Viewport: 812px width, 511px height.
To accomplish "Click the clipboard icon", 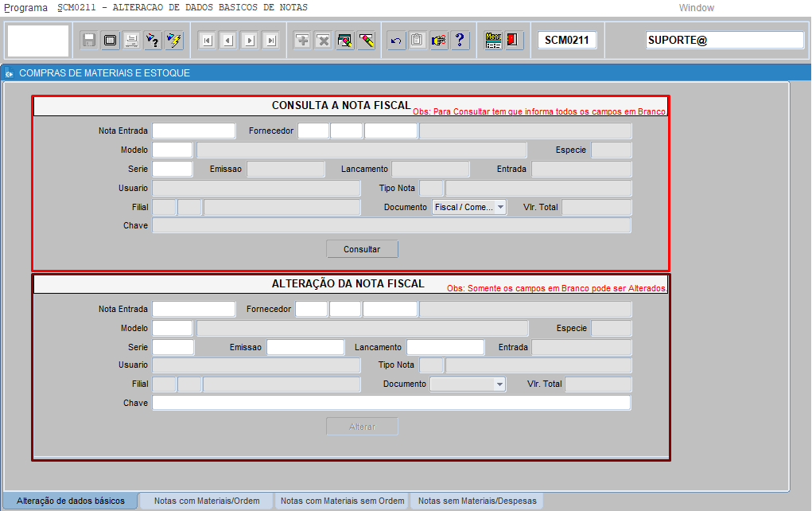I will 418,41.
